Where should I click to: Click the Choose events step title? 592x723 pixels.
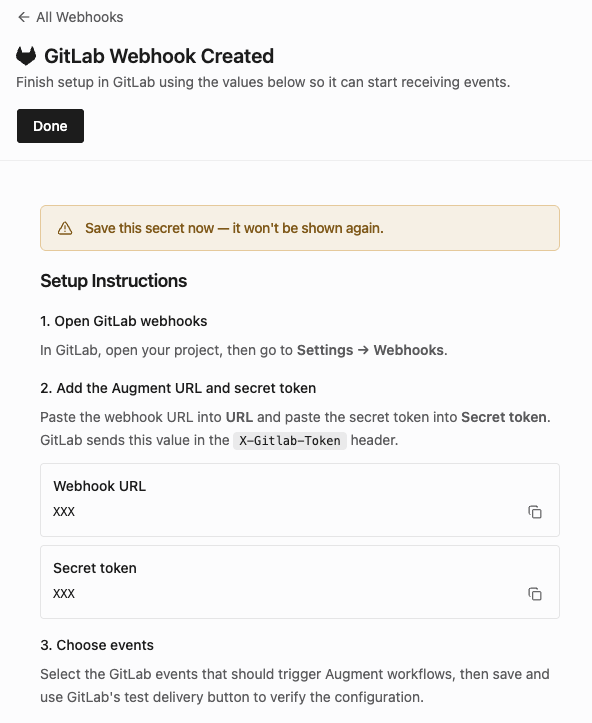97,645
